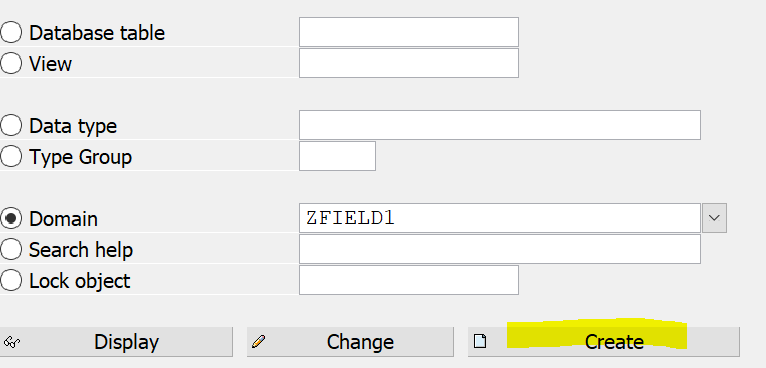766x368 pixels.
Task: Click the blank page icon on Create button
Action: 480,341
